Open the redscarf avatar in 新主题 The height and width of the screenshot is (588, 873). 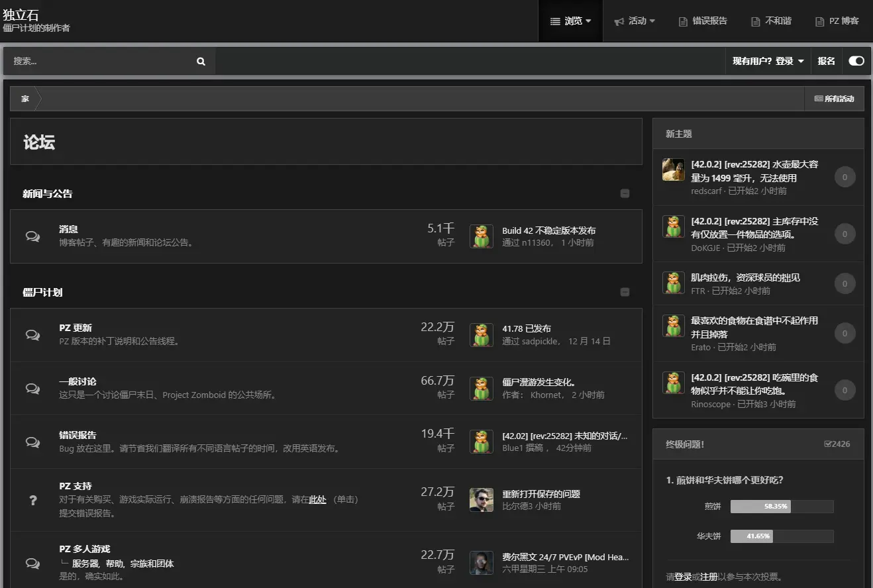click(673, 170)
